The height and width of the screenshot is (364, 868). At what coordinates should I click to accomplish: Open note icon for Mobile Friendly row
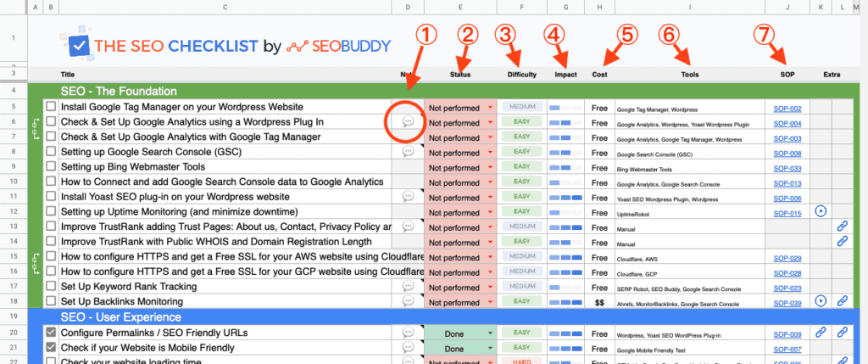click(x=408, y=347)
